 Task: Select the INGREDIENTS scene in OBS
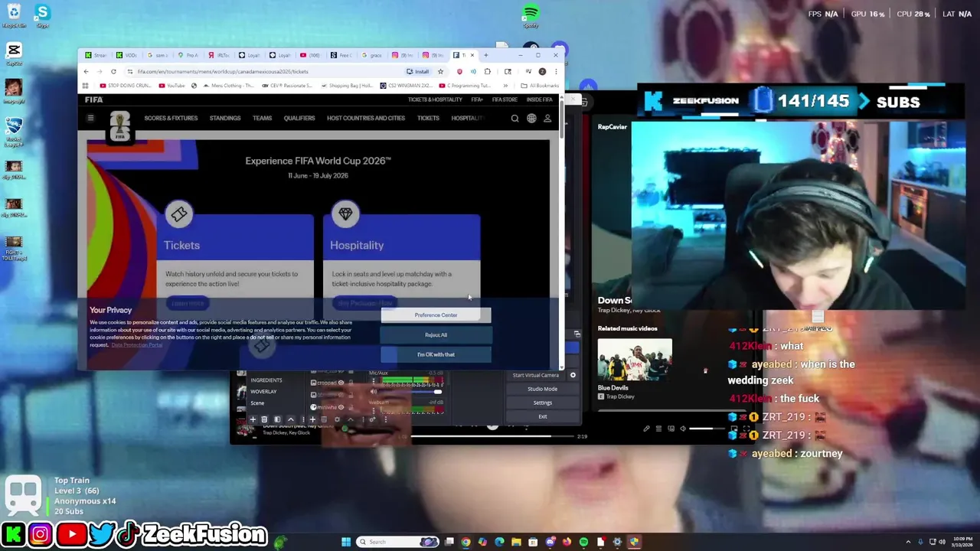click(266, 380)
